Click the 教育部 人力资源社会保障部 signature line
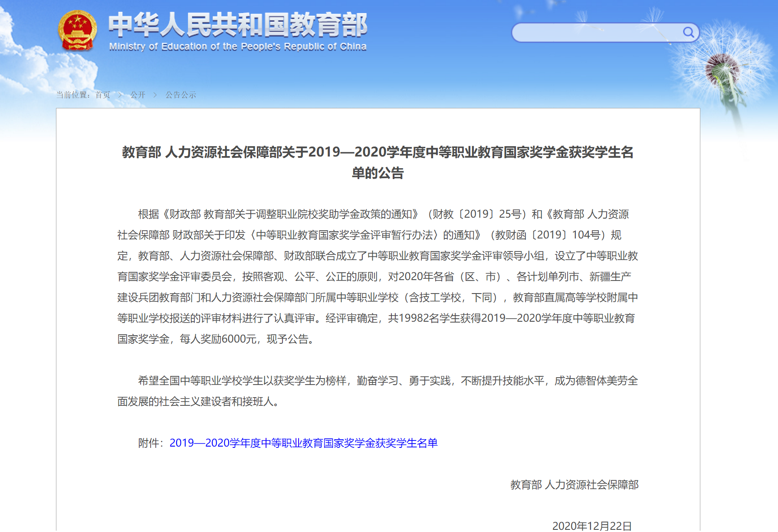Screen dimensions: 778x532 click(574, 484)
